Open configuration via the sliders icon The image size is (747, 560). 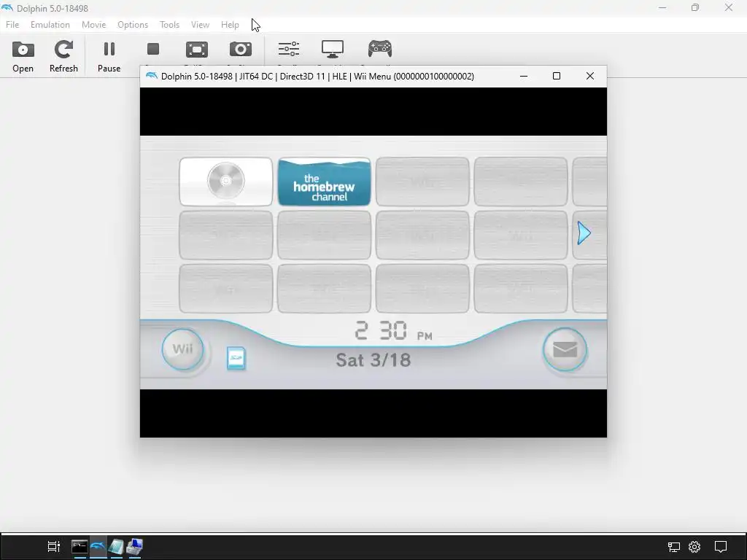[x=289, y=49]
